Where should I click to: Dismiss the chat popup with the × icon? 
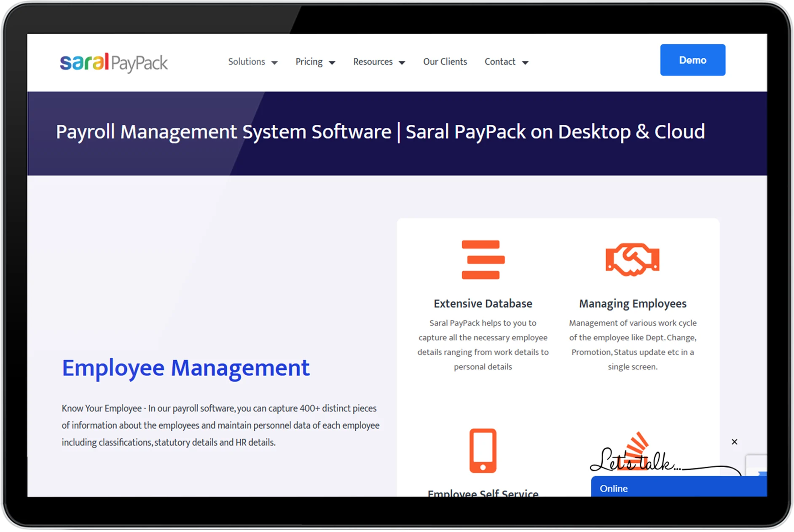[x=735, y=441]
